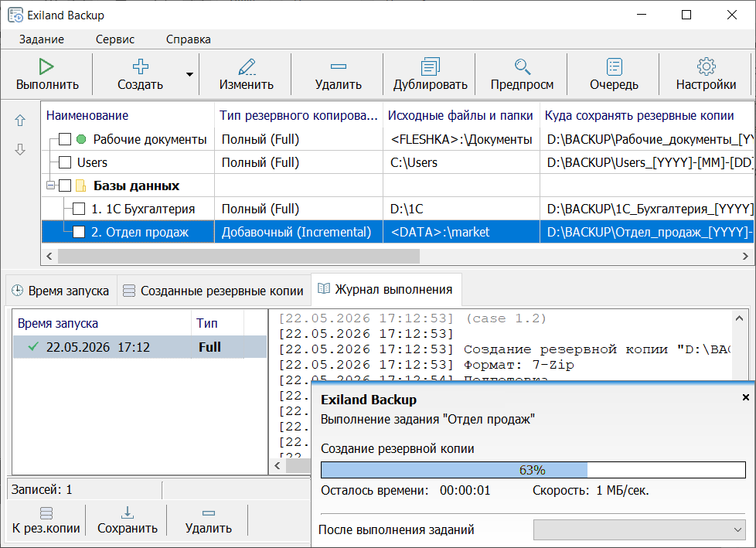
Task: Click the C:\Users source cell
Action: (x=461, y=162)
